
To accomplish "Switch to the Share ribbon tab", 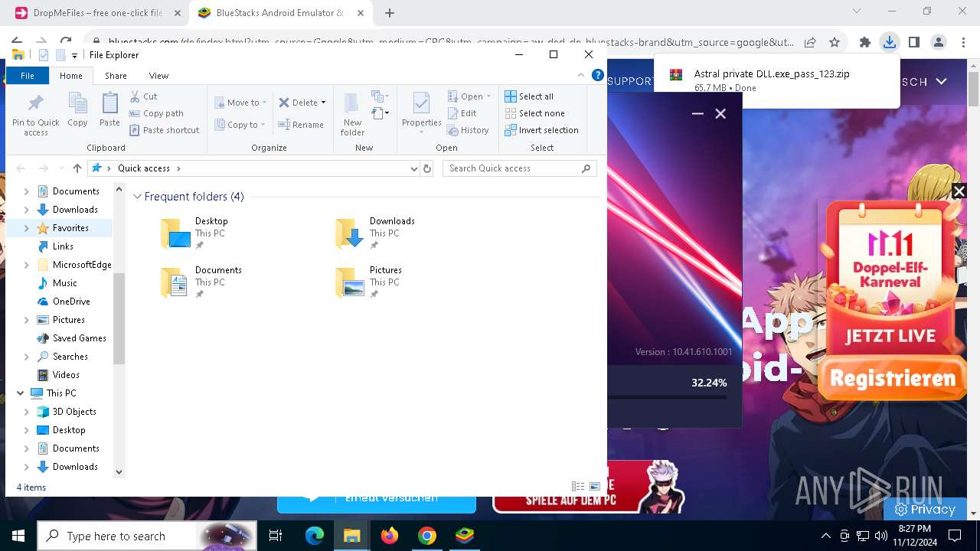I will click(x=116, y=76).
